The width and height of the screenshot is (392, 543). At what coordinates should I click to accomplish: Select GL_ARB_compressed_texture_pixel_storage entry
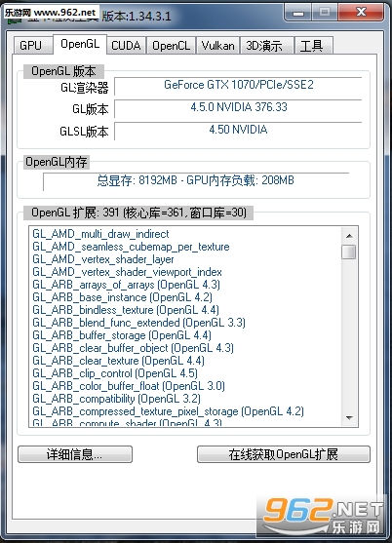pos(169,411)
